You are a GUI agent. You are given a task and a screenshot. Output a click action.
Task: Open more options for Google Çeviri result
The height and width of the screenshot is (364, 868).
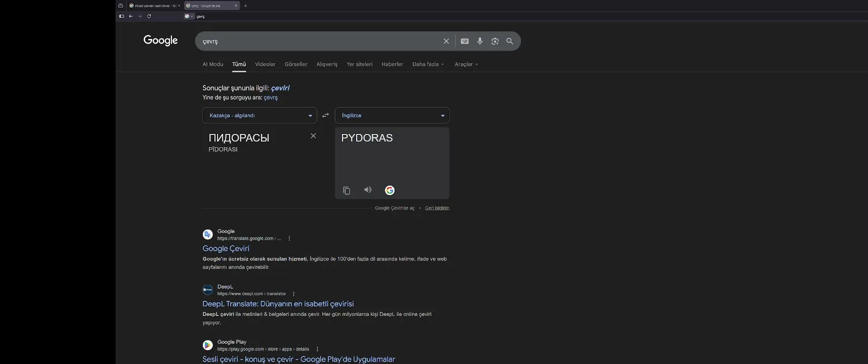pyautogui.click(x=289, y=239)
